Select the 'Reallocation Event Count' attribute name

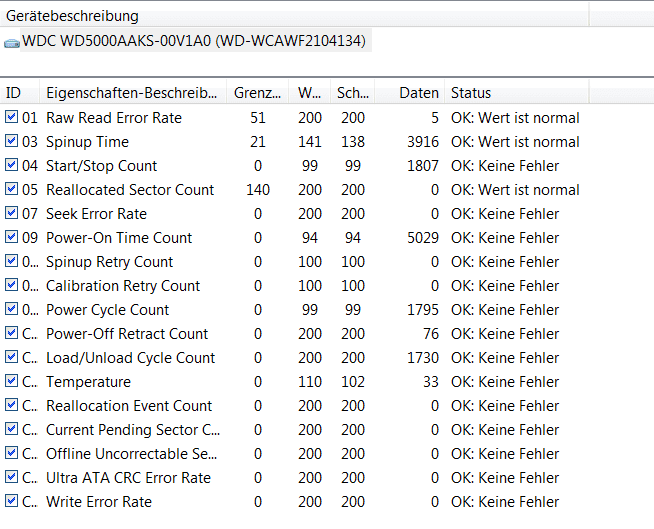click(129, 406)
